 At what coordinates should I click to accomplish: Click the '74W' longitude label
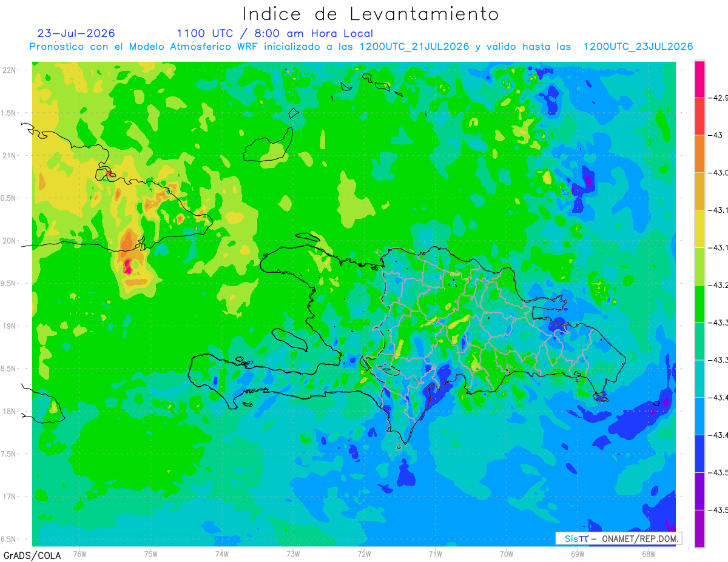222,554
